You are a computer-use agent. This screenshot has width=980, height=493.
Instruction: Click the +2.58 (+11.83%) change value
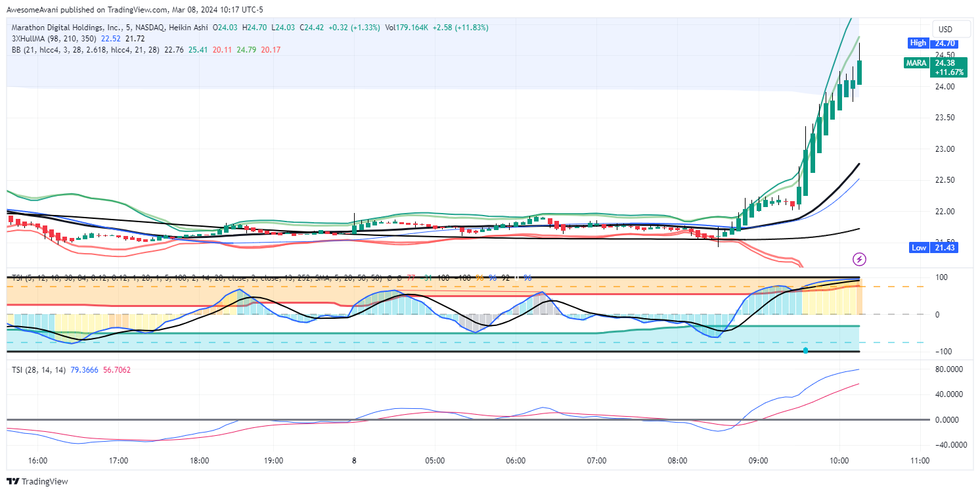tap(460, 28)
